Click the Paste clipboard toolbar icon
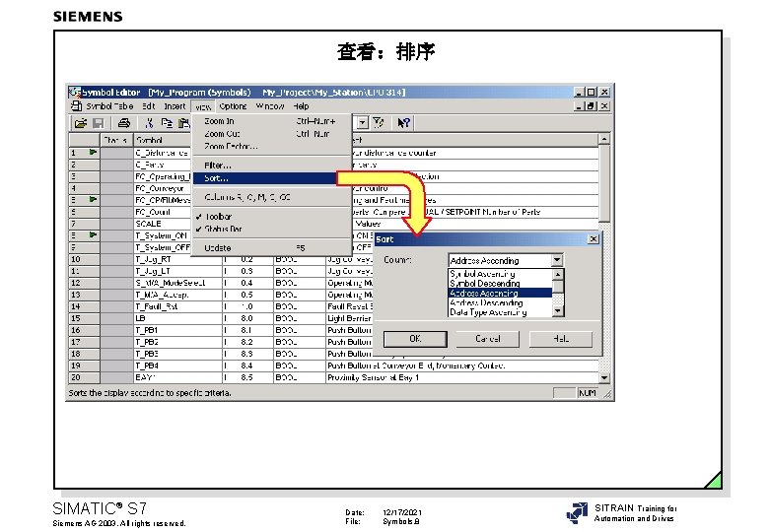Screen dimensions: 769x532 pyautogui.click(x=184, y=123)
